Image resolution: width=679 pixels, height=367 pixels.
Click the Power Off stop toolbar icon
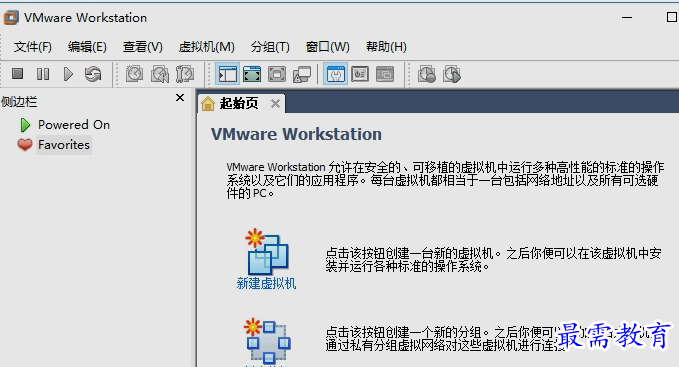17,74
